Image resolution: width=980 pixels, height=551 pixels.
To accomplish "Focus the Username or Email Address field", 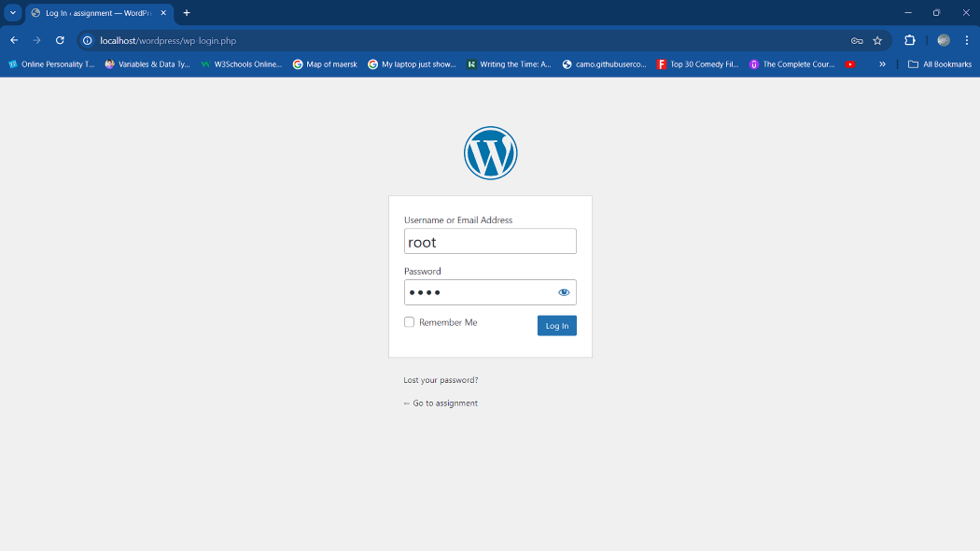I will pyautogui.click(x=490, y=241).
